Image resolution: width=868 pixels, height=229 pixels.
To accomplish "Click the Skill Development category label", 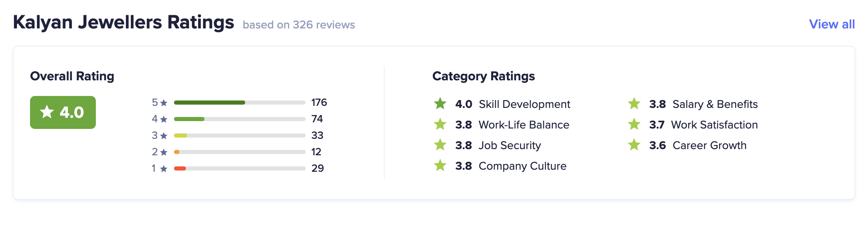I will click(525, 104).
